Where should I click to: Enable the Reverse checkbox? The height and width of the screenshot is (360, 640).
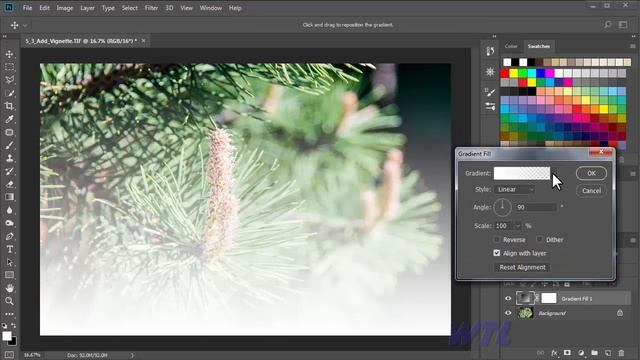coord(497,240)
